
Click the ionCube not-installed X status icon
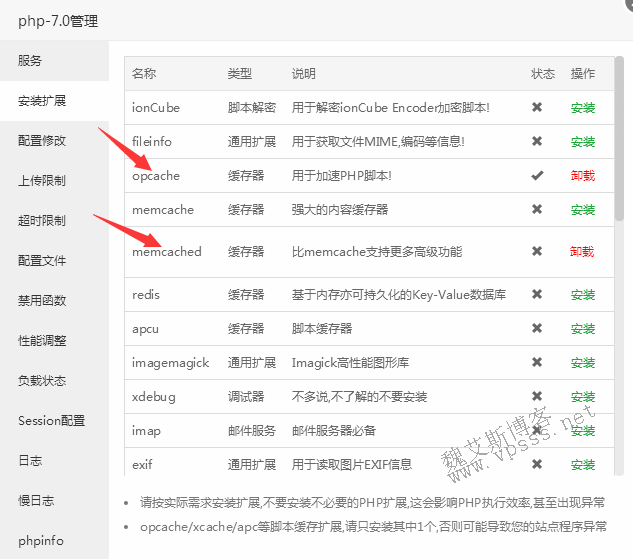[537, 107]
